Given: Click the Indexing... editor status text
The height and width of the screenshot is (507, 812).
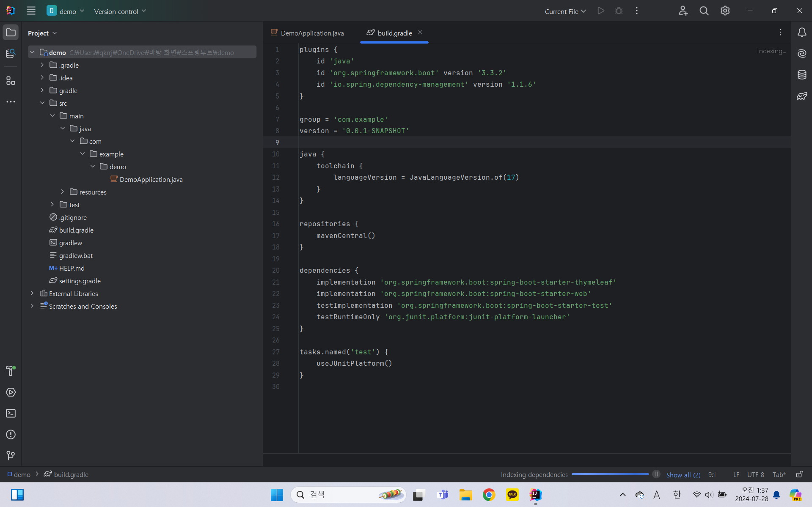Looking at the screenshot, I should pos(771,51).
